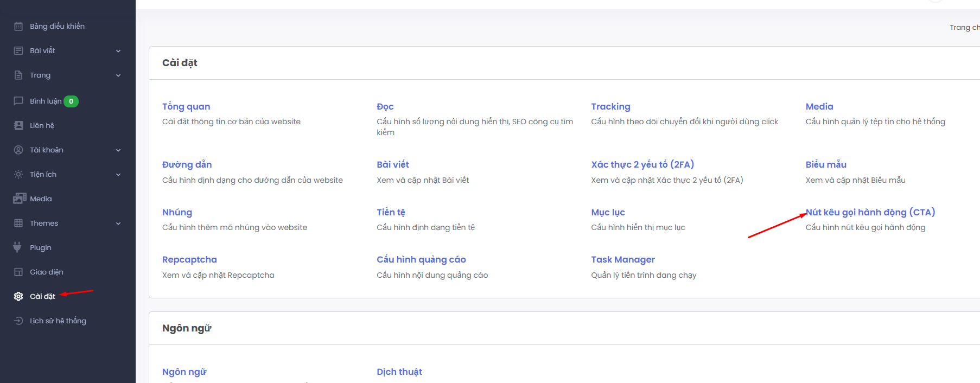
Task: Click the Giao diện layout icon
Action: (x=18, y=272)
